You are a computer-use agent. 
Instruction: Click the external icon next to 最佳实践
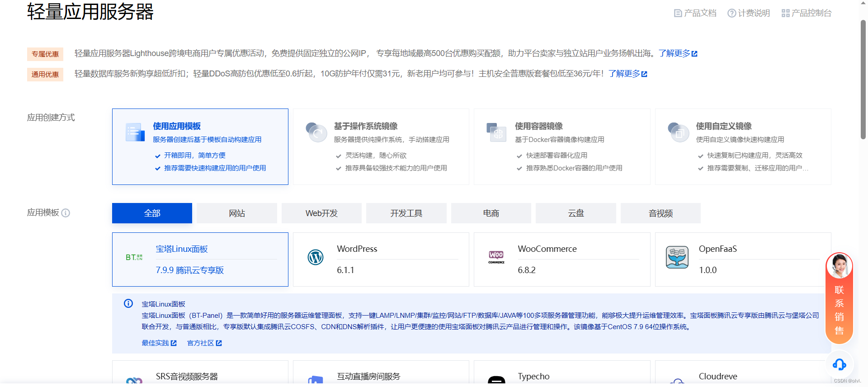pyautogui.click(x=174, y=343)
